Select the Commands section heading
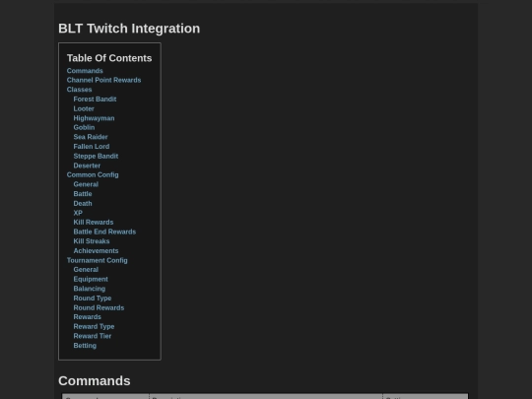Image resolution: width=532 pixels, height=399 pixels. (x=95, y=381)
